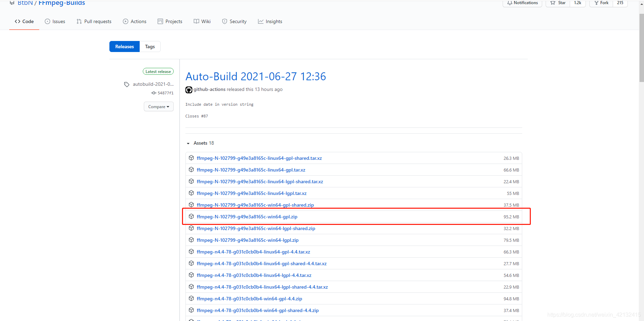Download N-102799 linux64-lgpl-shared.tar.xz asset
The image size is (644, 321).
(x=260, y=182)
